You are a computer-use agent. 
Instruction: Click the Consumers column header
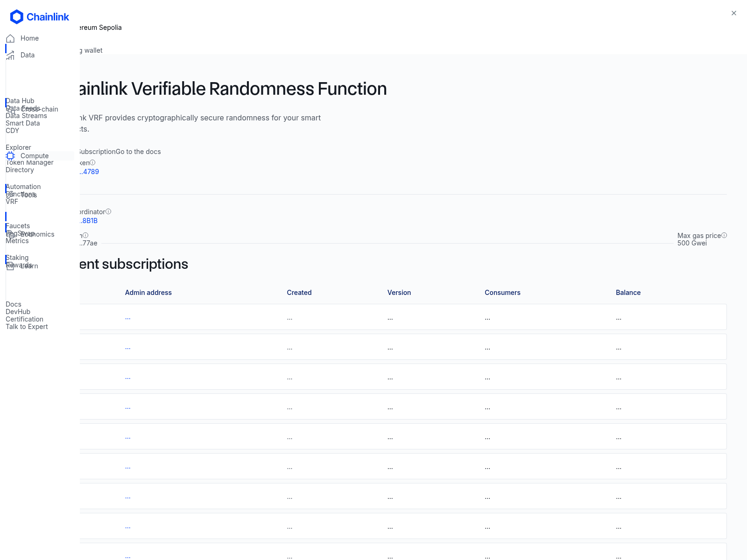pyautogui.click(x=502, y=293)
